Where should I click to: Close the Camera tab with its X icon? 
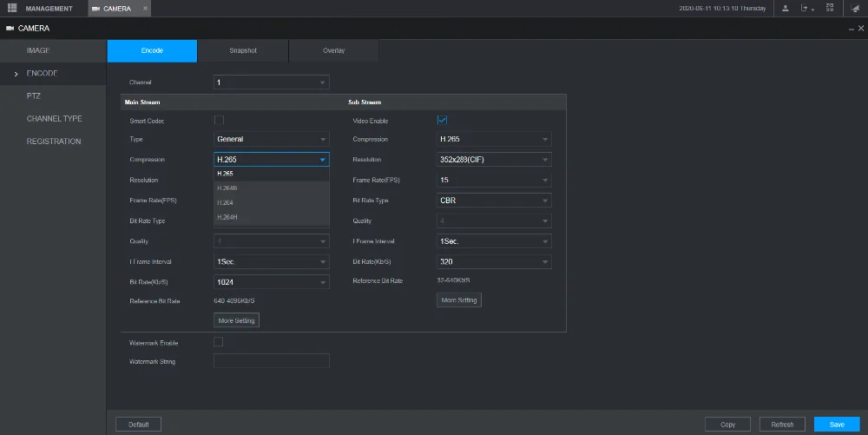point(145,9)
